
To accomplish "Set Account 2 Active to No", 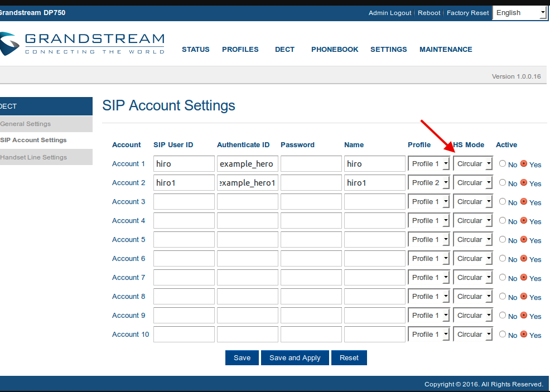I will point(502,182).
